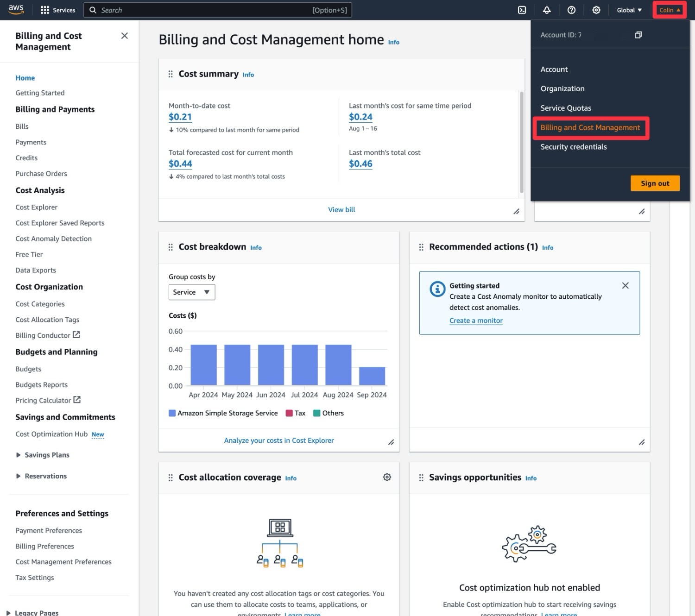695x616 pixels.
Task: Open the $0.24 last month cost link
Action: coord(360,117)
